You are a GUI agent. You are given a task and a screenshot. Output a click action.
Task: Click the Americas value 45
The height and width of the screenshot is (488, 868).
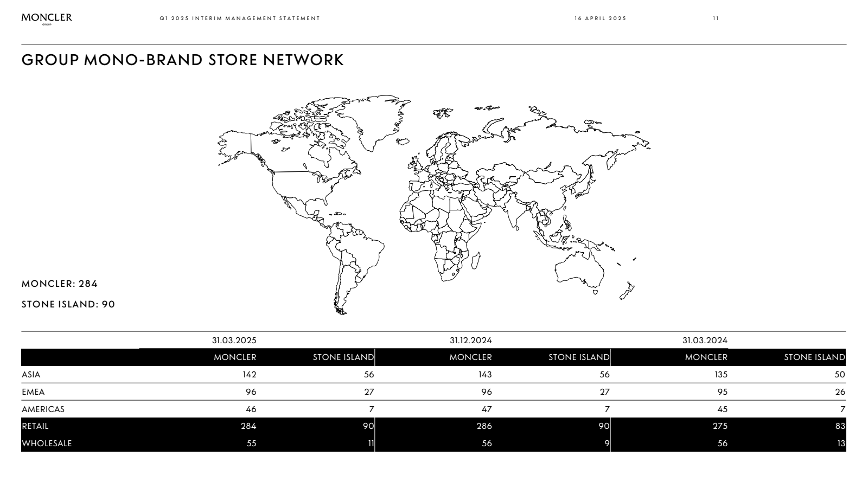pos(723,409)
